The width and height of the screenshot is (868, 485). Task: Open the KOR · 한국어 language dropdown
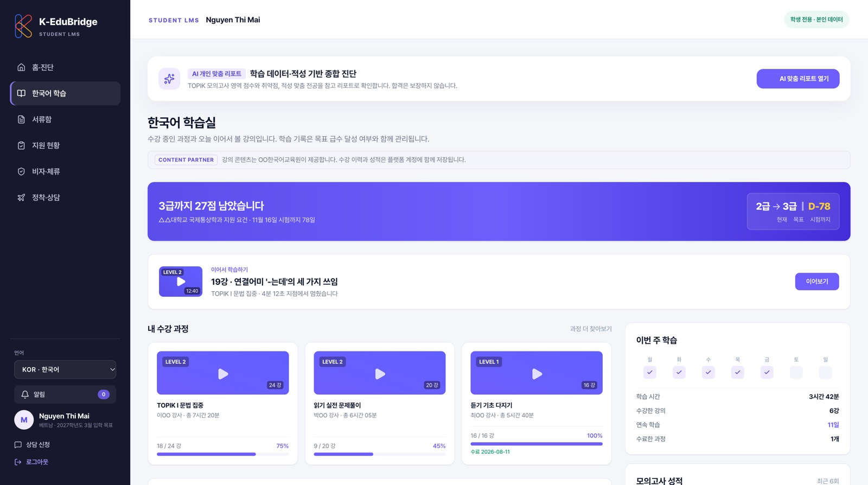[65, 369]
